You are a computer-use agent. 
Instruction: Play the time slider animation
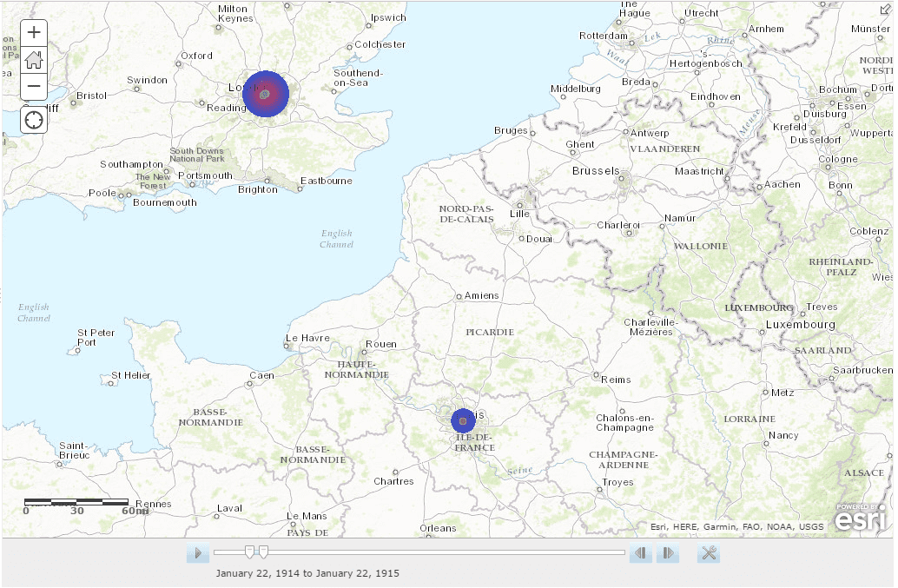point(197,552)
